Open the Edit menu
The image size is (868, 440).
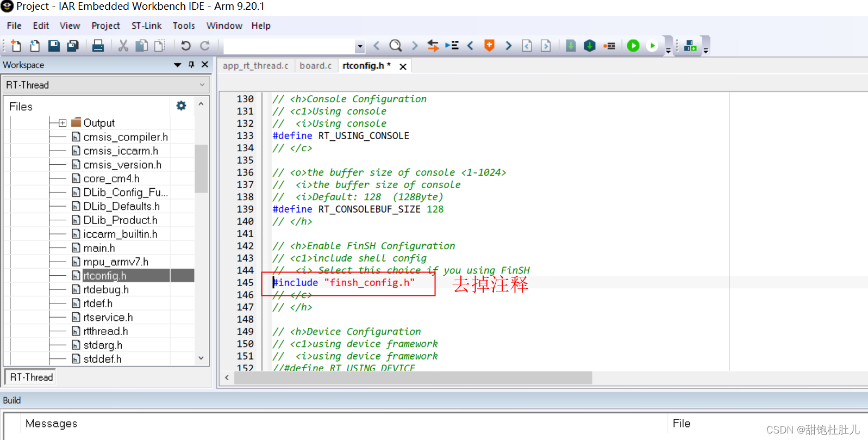point(41,26)
